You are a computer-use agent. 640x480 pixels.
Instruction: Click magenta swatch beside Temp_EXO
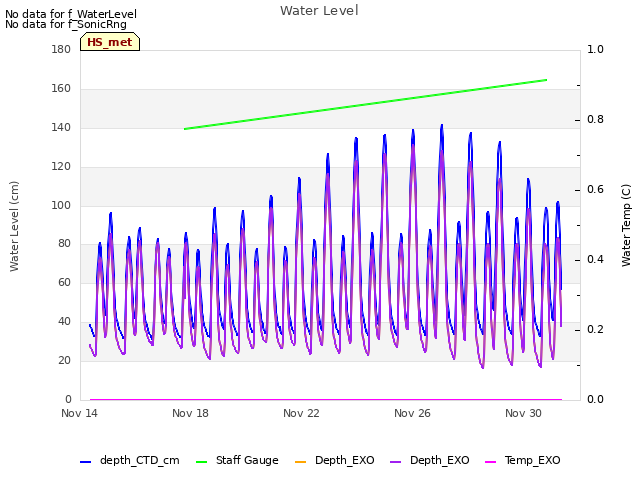[x=490, y=462]
